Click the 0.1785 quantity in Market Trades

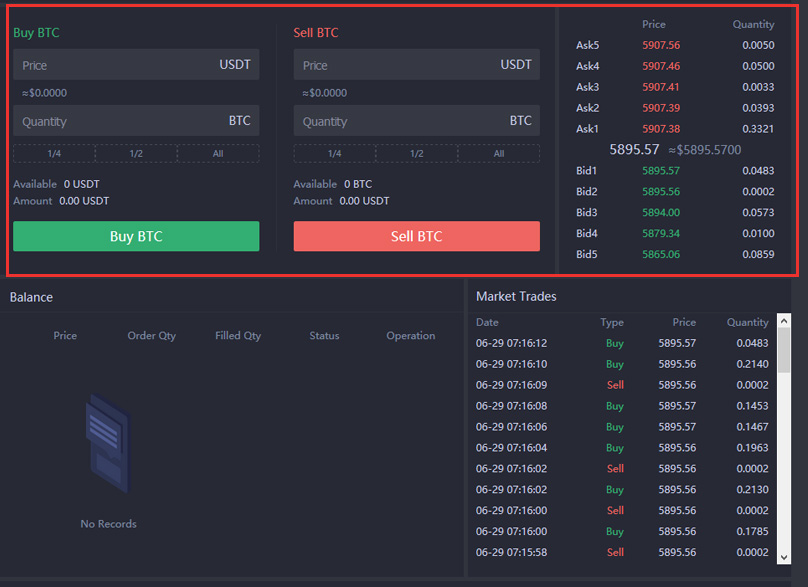pos(752,531)
